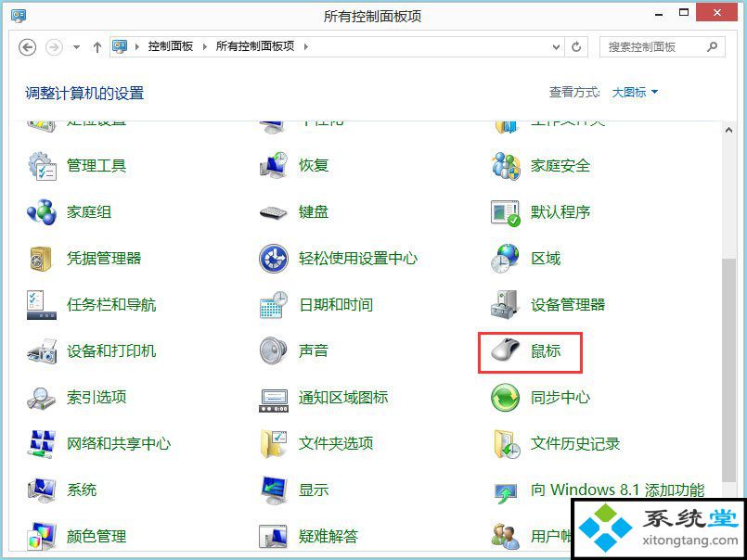Open 声音 sound speaker icon
The image size is (747, 560).
coord(274,351)
